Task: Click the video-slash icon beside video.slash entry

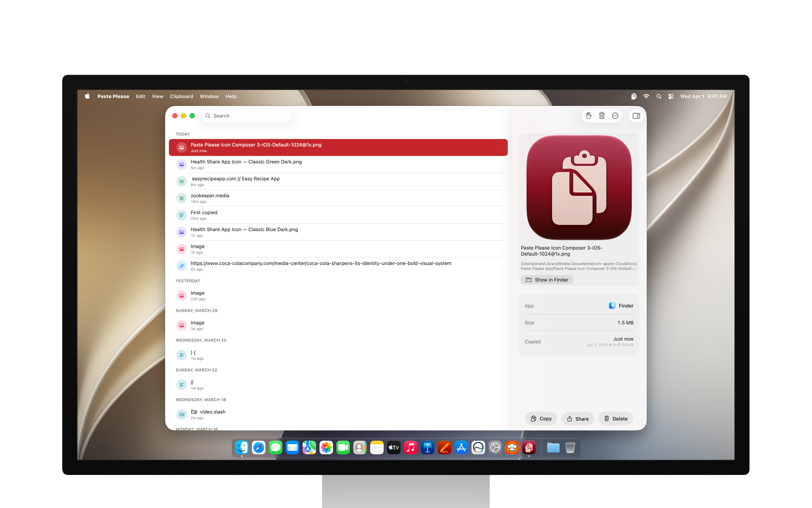Action: [182, 415]
